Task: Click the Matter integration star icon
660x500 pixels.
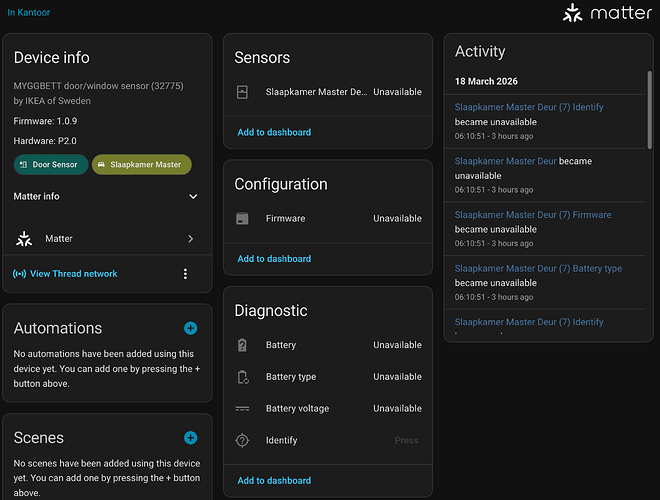Action: click(24, 239)
